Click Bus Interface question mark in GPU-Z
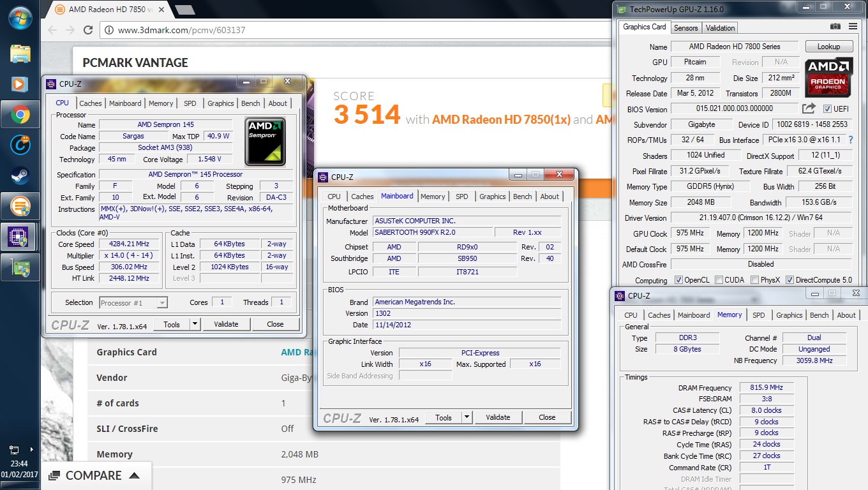The height and width of the screenshot is (490, 868). [850, 140]
